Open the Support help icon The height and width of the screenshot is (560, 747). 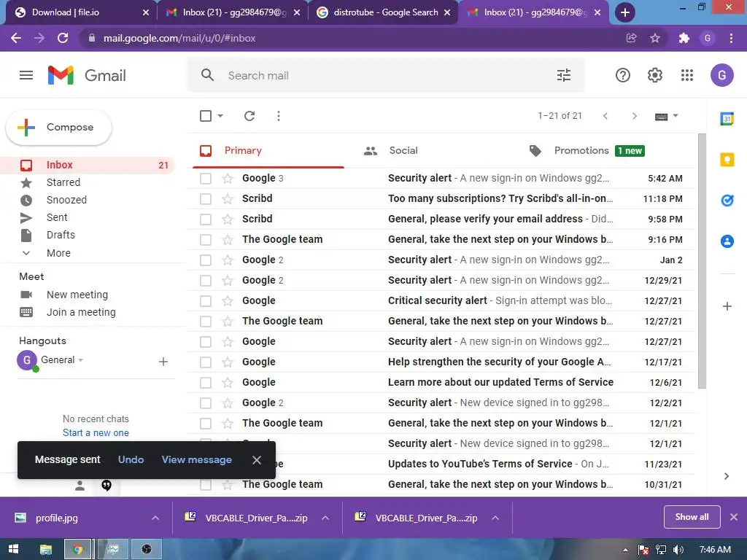623,75
